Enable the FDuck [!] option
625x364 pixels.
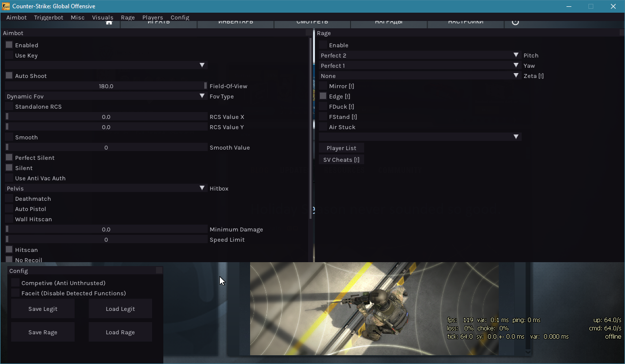[x=323, y=106]
